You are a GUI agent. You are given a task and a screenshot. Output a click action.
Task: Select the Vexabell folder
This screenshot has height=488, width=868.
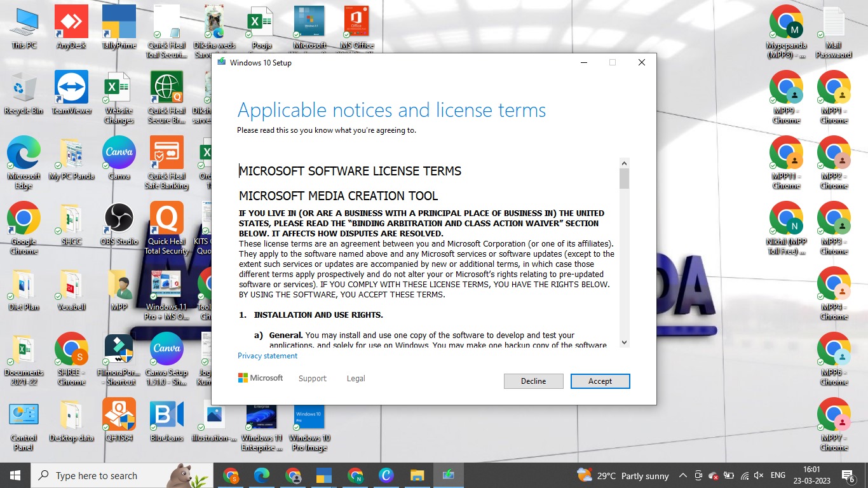pos(71,290)
